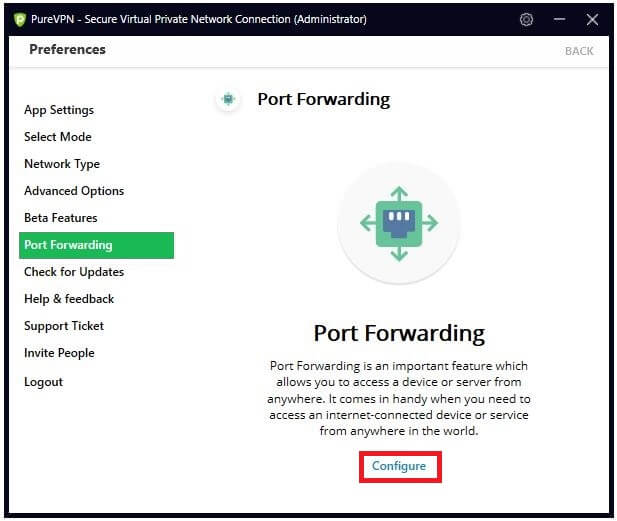This screenshot has width=617, height=521.
Task: Open Help & feedback page
Action: pos(69,299)
